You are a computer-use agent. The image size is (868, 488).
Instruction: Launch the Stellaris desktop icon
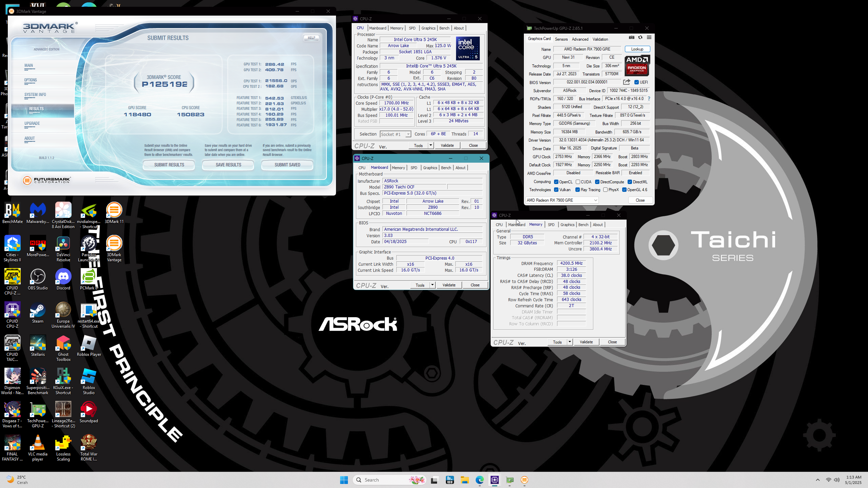38,346
